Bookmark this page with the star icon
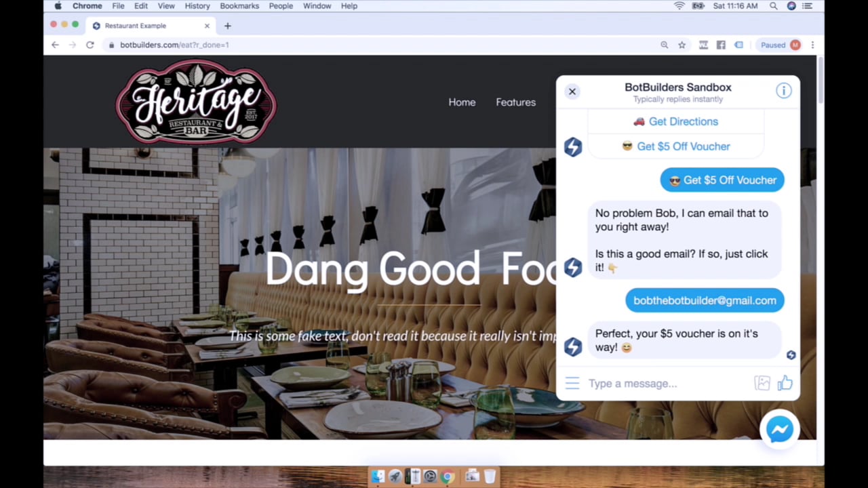Viewport: 868px width, 488px height. pyautogui.click(x=682, y=45)
